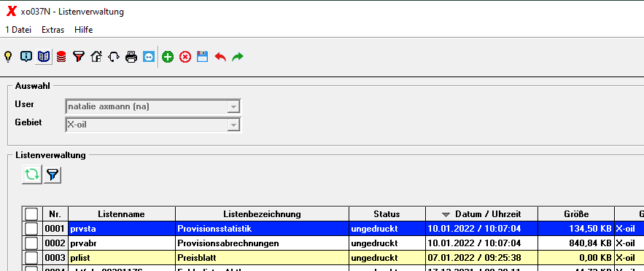The image size is (644, 271).
Task: Click the 0,00 KB size cell
Action: [576, 258]
